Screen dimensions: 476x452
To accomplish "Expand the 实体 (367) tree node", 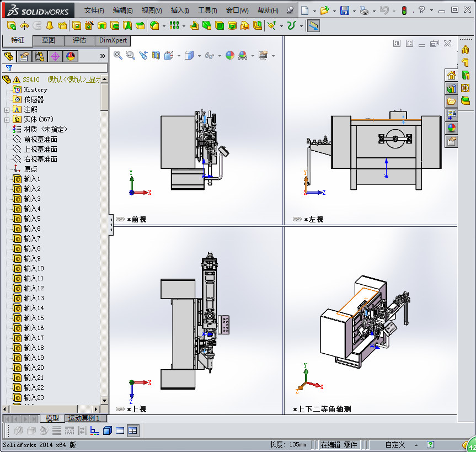I will click(x=7, y=120).
